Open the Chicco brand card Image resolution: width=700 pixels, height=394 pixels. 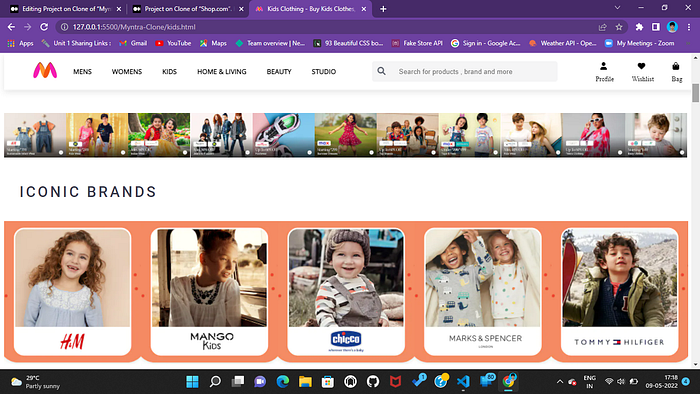346,292
